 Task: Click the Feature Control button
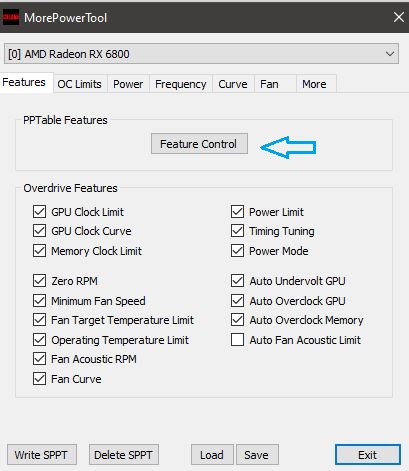pyautogui.click(x=199, y=144)
